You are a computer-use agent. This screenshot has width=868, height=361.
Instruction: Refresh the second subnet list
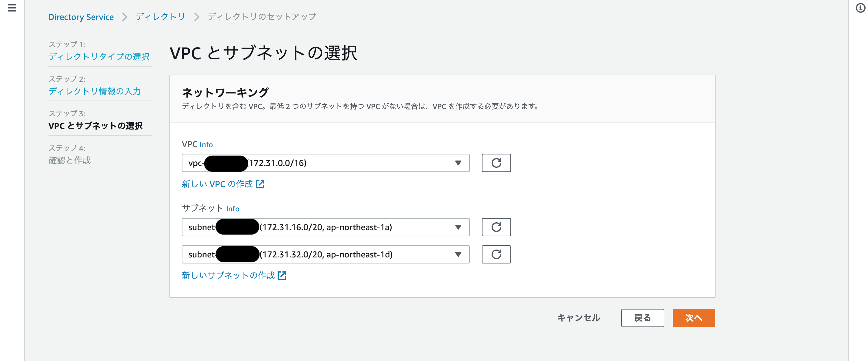pos(496,254)
